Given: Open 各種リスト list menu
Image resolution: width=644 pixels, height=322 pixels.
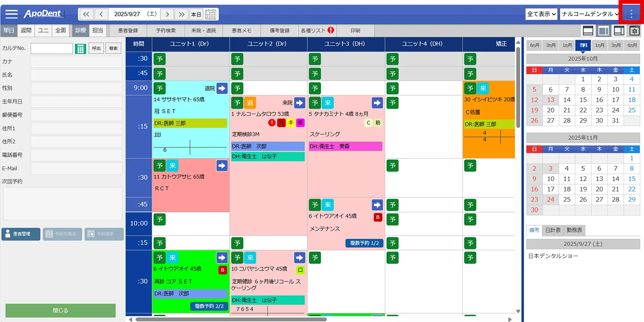Looking at the screenshot, I should 317,30.
